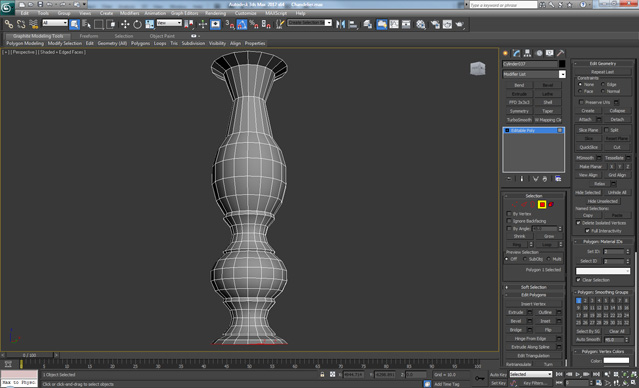Screen dimensions: 639x388
Task: Toggle the Percent Snap icon
Action: [x=254, y=24]
